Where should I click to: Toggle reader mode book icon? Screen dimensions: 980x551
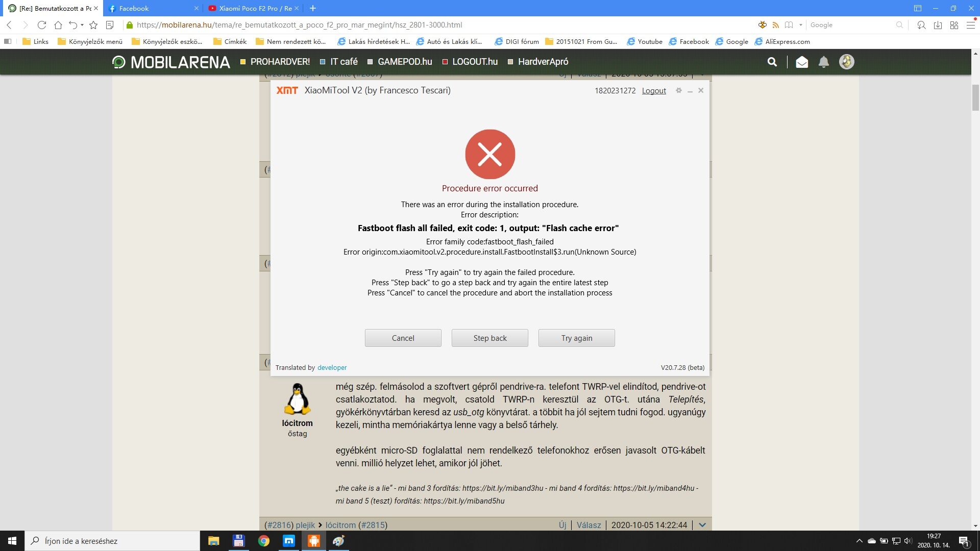tap(789, 24)
